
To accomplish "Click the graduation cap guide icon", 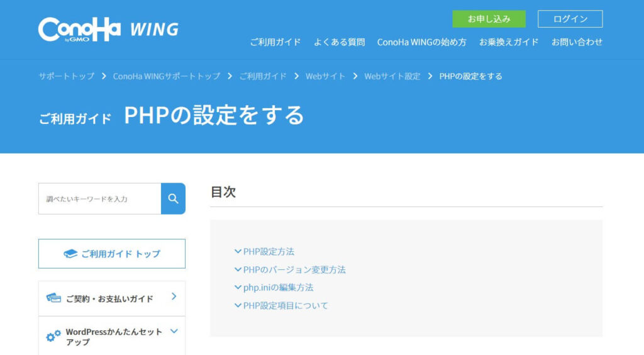I will coord(70,254).
